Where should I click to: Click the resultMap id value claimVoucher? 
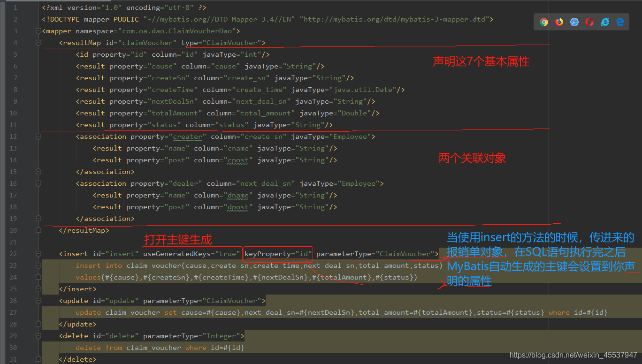click(x=147, y=43)
